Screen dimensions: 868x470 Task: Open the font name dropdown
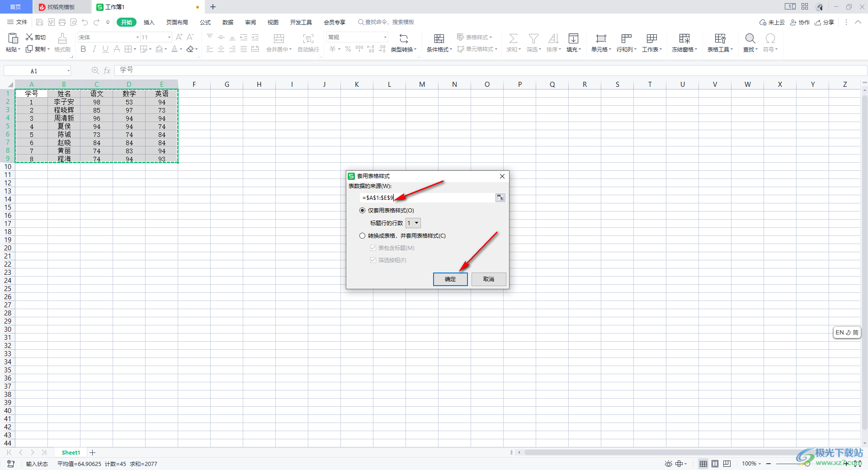137,37
